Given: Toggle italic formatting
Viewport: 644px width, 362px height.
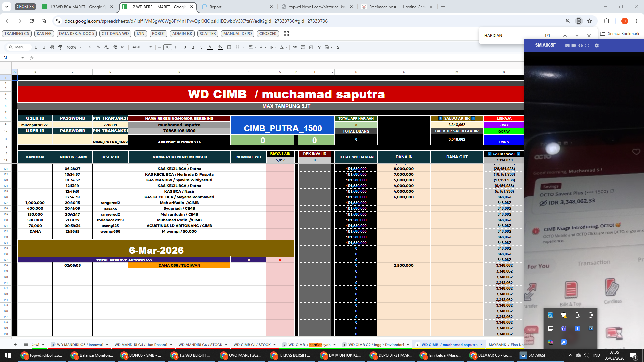Looking at the screenshot, I should 193,47.
